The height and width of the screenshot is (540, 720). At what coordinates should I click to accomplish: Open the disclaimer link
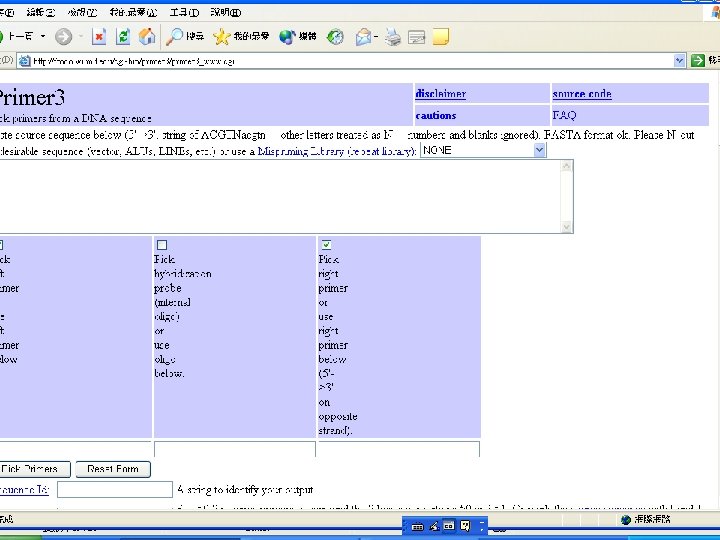point(440,94)
